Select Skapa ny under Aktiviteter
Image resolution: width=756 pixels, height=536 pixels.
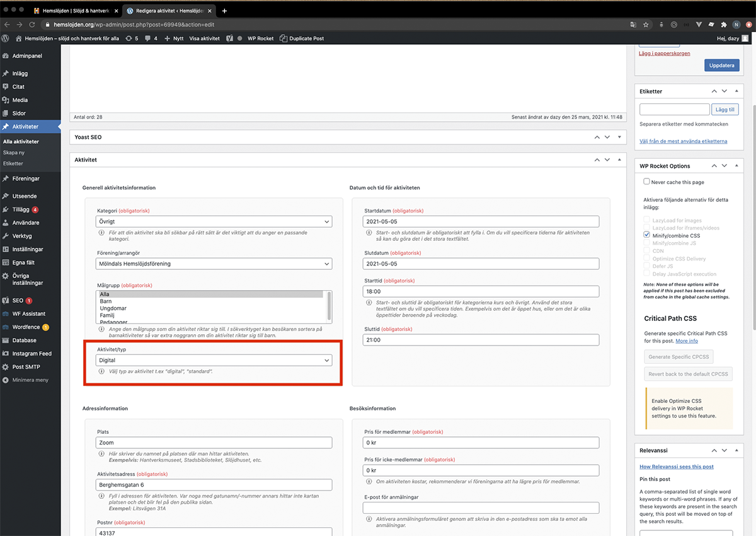pyautogui.click(x=14, y=153)
